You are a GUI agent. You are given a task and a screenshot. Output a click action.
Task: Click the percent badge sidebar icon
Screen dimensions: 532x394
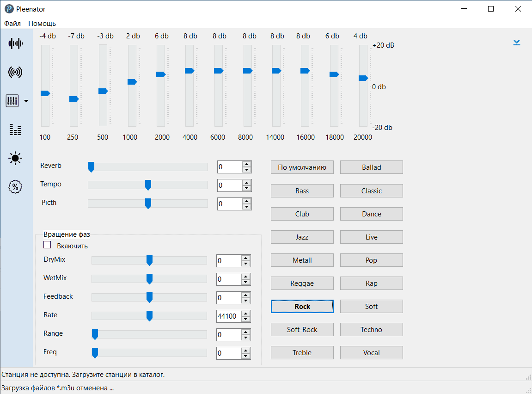point(15,187)
